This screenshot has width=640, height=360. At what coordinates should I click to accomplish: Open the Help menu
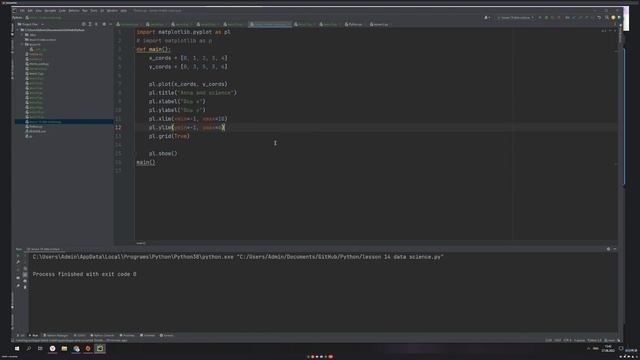123,11
